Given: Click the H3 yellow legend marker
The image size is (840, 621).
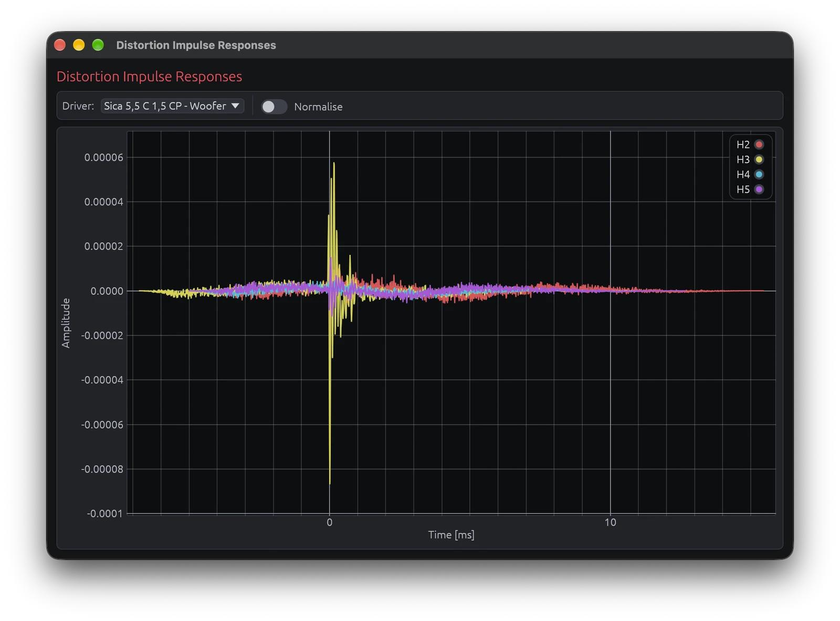Looking at the screenshot, I should click(x=759, y=159).
